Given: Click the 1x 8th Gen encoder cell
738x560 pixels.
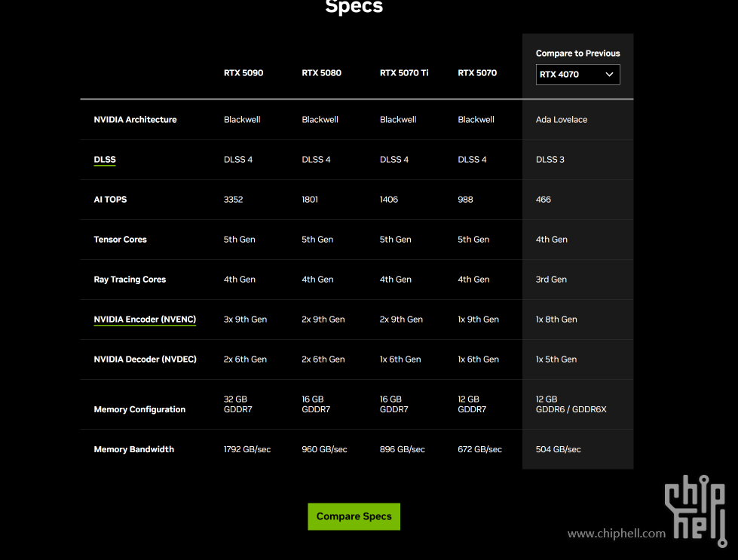Looking at the screenshot, I should 556,320.
